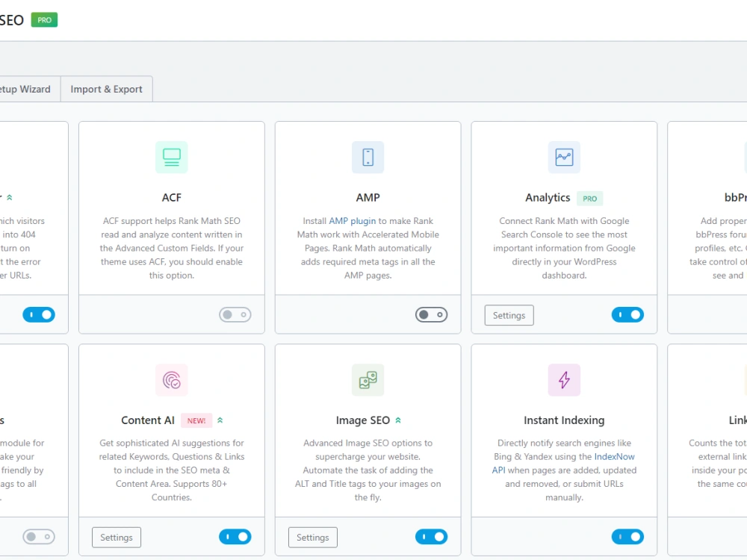747x560 pixels.
Task: Click the Instant Indexing lightning icon
Action: coord(564,380)
